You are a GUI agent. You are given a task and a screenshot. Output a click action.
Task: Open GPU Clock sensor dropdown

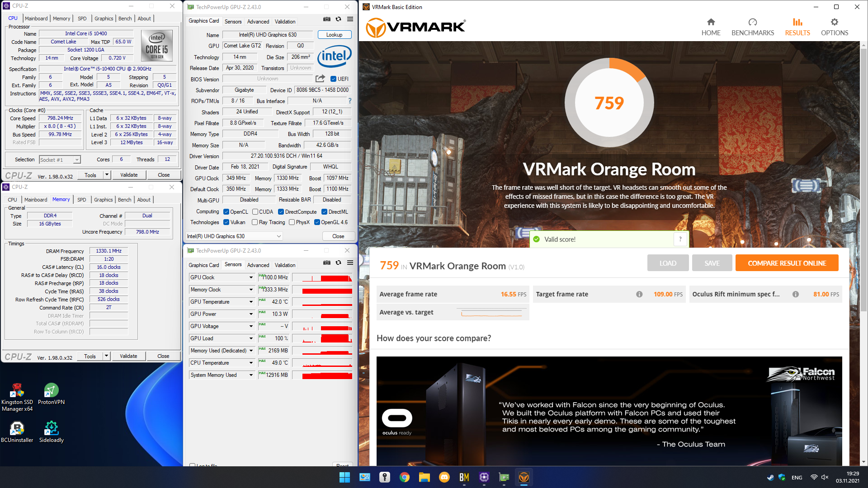coord(251,277)
